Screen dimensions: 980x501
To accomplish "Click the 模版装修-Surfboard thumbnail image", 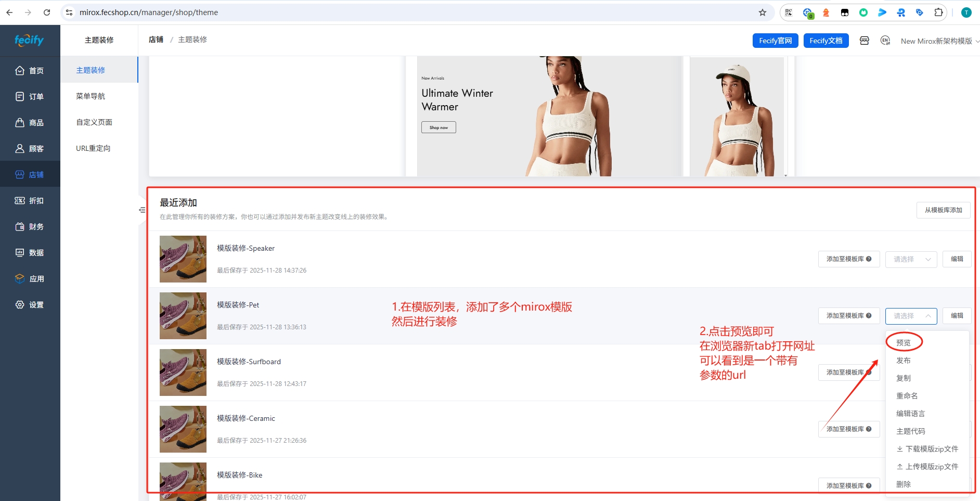I will point(183,372).
